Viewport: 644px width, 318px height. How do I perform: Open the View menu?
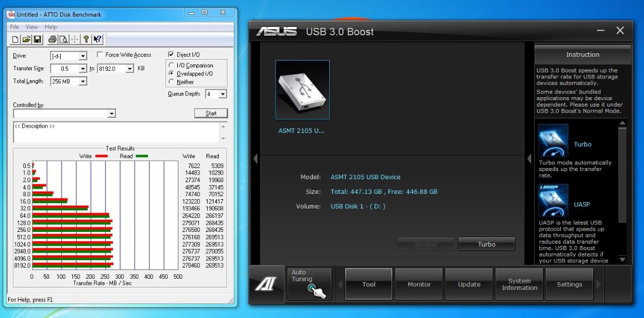(32, 27)
